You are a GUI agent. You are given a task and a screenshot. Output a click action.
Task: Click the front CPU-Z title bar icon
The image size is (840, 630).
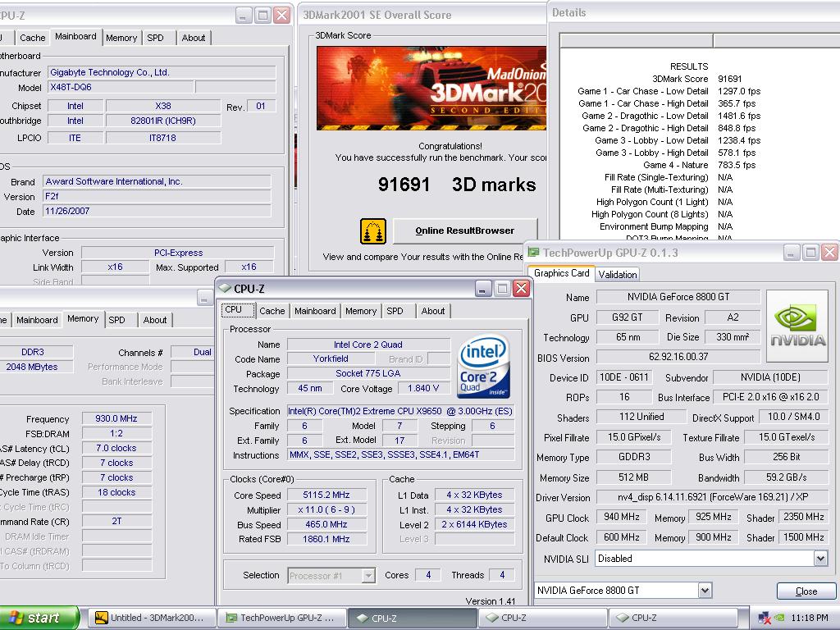[226, 289]
